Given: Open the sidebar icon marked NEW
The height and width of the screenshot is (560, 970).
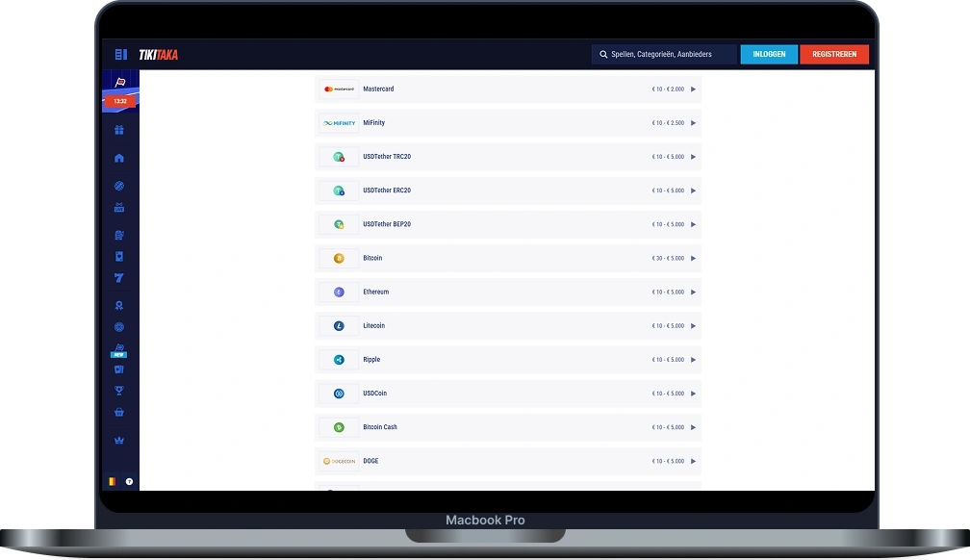Looking at the screenshot, I should coord(118,350).
